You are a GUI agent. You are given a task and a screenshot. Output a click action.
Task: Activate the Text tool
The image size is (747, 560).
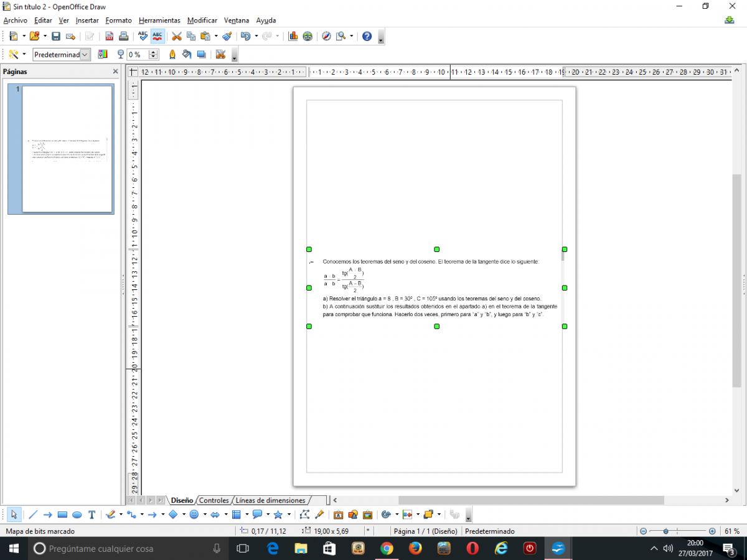(x=92, y=515)
